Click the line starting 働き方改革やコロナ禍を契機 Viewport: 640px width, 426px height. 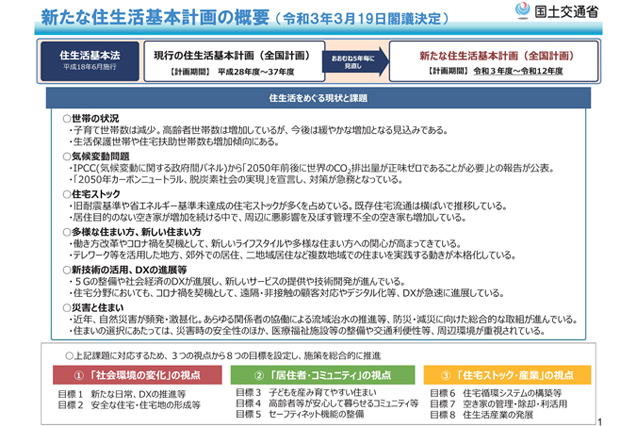pyautogui.click(x=265, y=244)
